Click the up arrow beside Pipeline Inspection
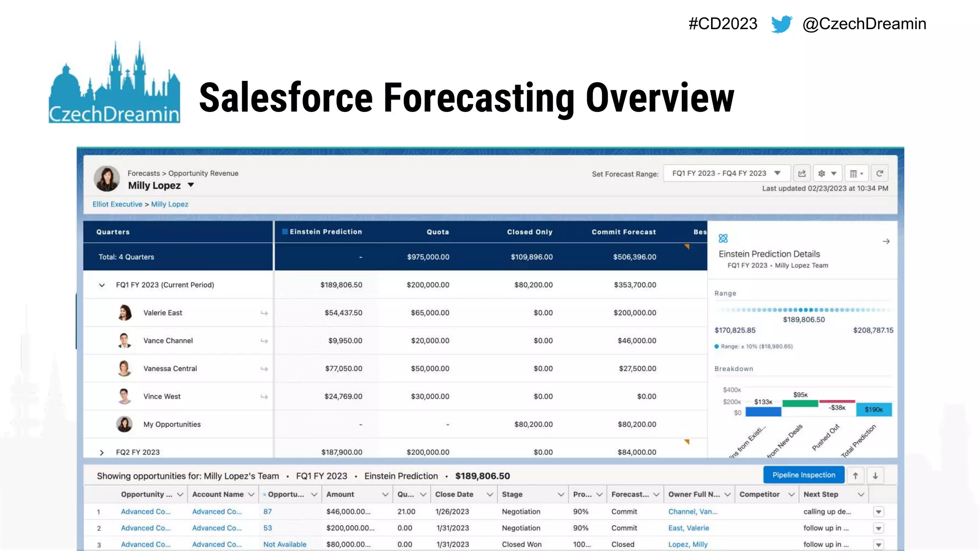The image size is (980, 551). [855, 475]
